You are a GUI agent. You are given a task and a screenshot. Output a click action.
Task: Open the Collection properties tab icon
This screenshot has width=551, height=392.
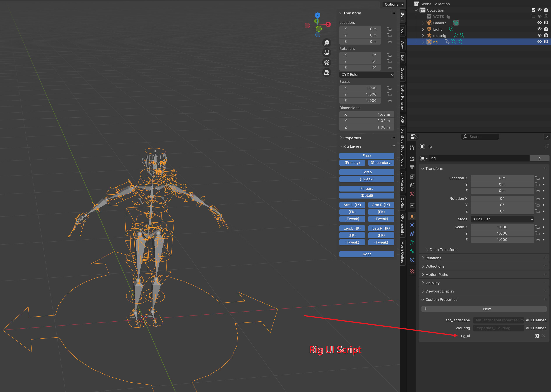tap(412, 205)
